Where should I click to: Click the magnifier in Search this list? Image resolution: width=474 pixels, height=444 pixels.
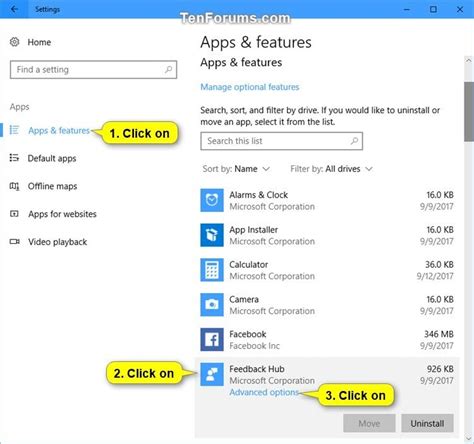point(354,141)
